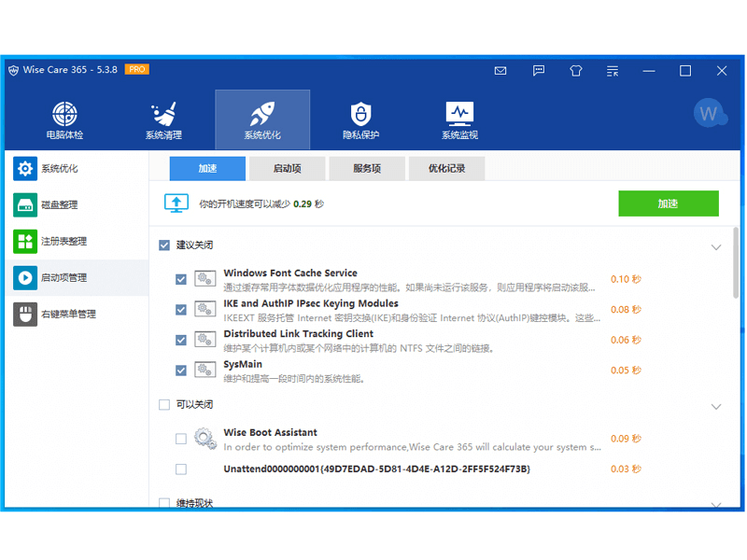This screenshot has width=747, height=560.
Task: Uncheck IKE and AuthIP IPsec Keying Modules
Action: tap(181, 310)
